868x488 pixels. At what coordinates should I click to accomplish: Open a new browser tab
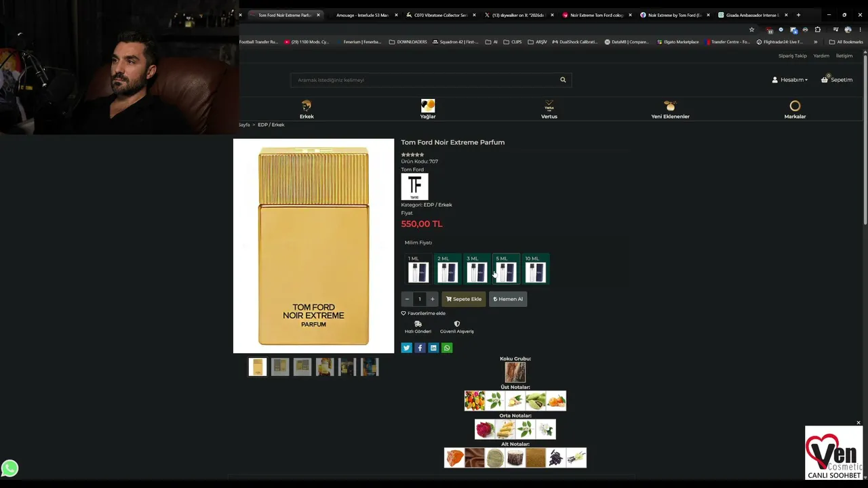(x=798, y=15)
